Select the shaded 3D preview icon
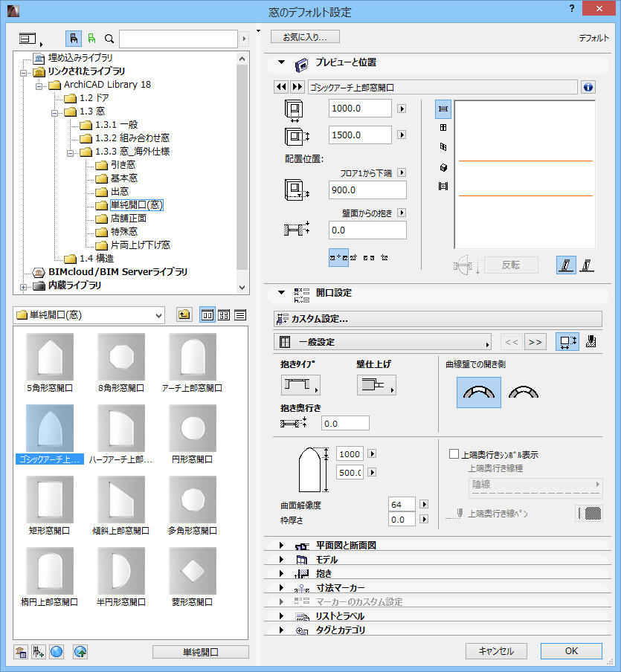This screenshot has width=621, height=672. pyautogui.click(x=443, y=167)
